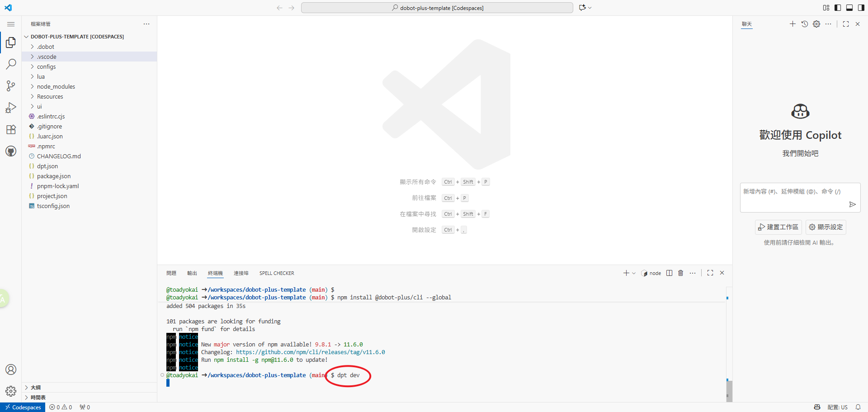This screenshot has width=868, height=412.
Task: Click the Codespaces remote status button
Action: click(x=23, y=407)
